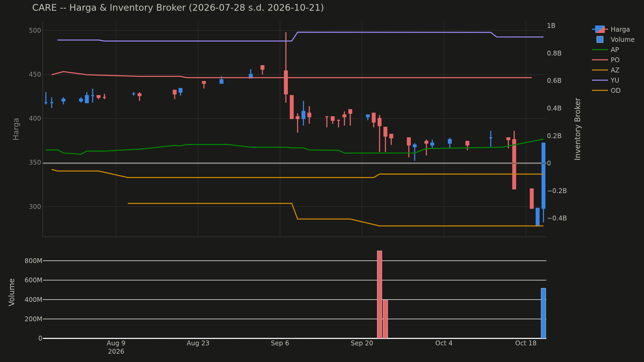Toggle Volume trace in the legend
644x362 pixels.
pyautogui.click(x=613, y=39)
